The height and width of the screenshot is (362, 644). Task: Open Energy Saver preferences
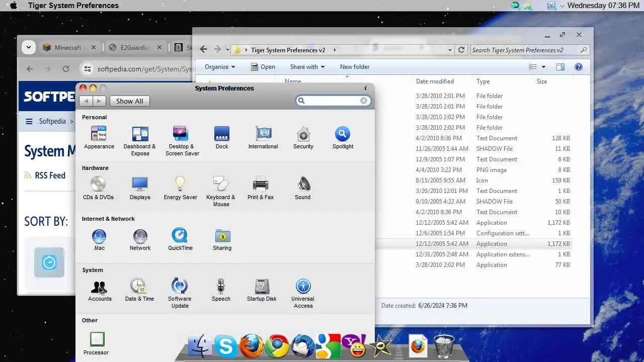pos(180,188)
